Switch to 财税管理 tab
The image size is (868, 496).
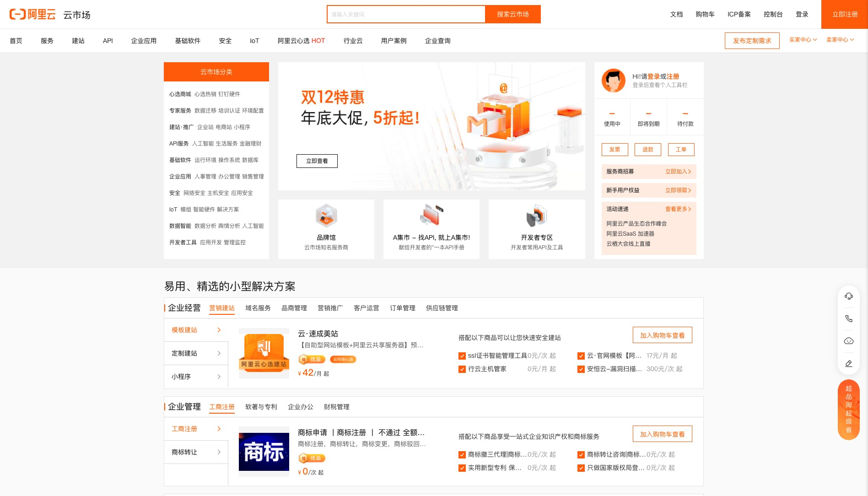(337, 407)
